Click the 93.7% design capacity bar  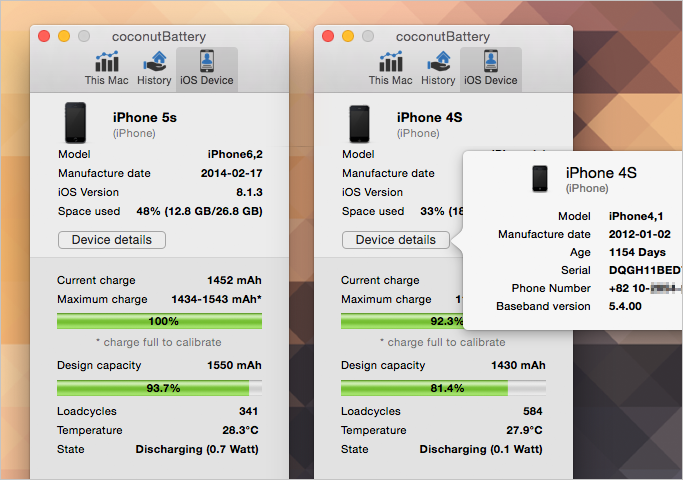point(159,388)
